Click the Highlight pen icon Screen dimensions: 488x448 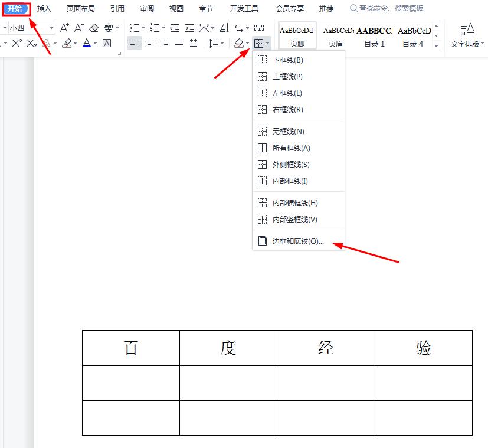[x=67, y=42]
